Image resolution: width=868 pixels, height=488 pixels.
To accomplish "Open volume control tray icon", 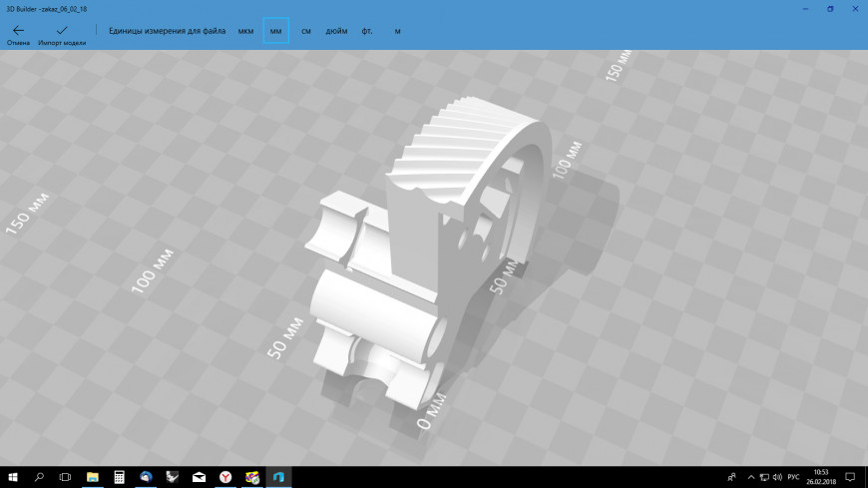I will tap(777, 477).
